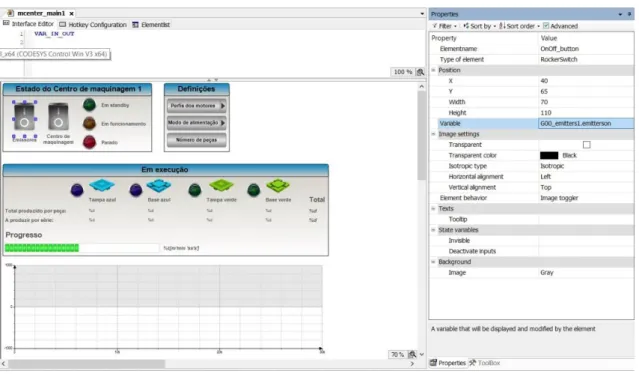Switch to the mcenter_main1 document tab
The width and height of the screenshot is (639, 374).
[x=41, y=13]
